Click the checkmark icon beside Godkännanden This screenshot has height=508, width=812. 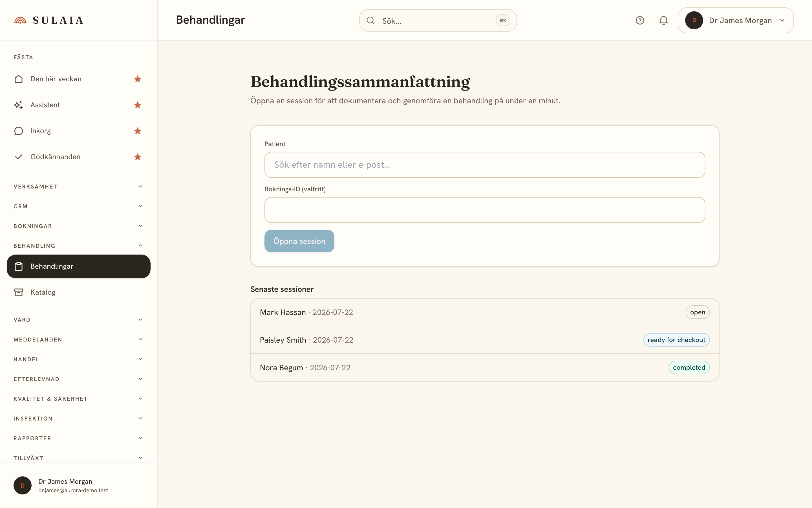coord(19,157)
